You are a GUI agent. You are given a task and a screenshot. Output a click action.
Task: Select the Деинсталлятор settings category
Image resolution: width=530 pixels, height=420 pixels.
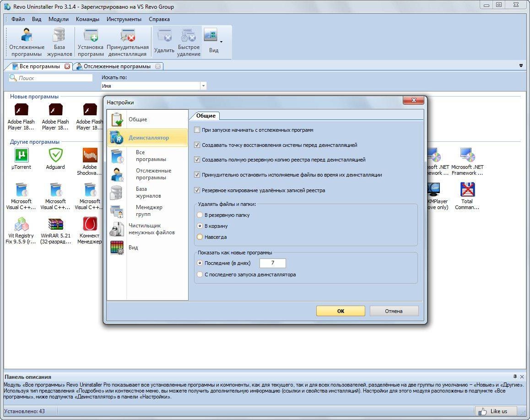coord(147,138)
